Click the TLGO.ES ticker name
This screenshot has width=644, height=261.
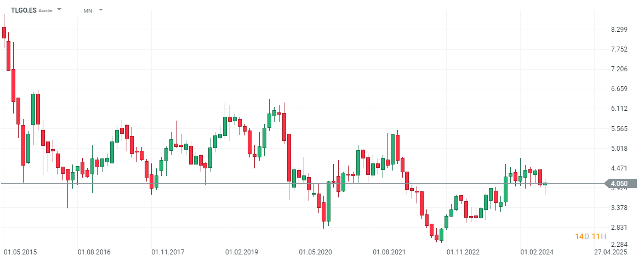click(x=24, y=10)
